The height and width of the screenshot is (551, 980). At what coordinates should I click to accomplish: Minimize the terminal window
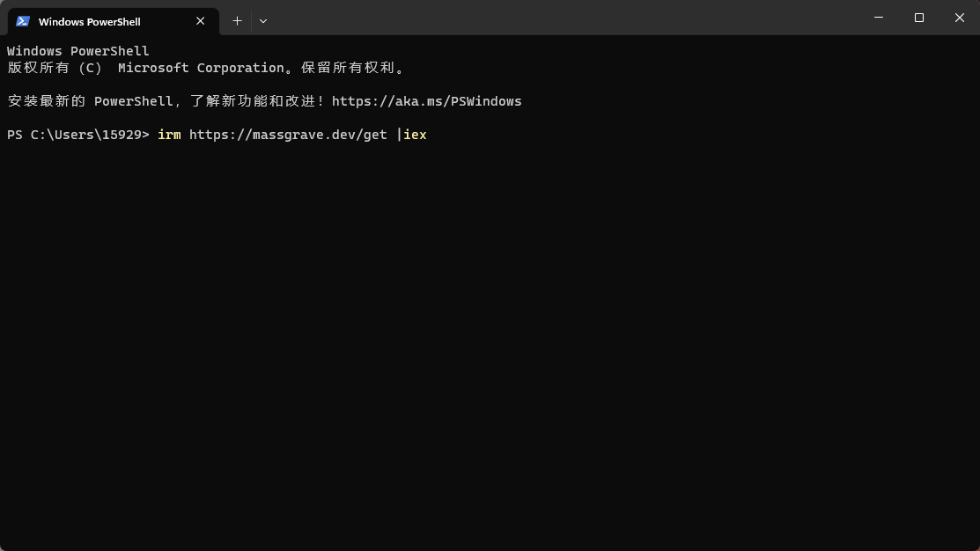pos(879,18)
